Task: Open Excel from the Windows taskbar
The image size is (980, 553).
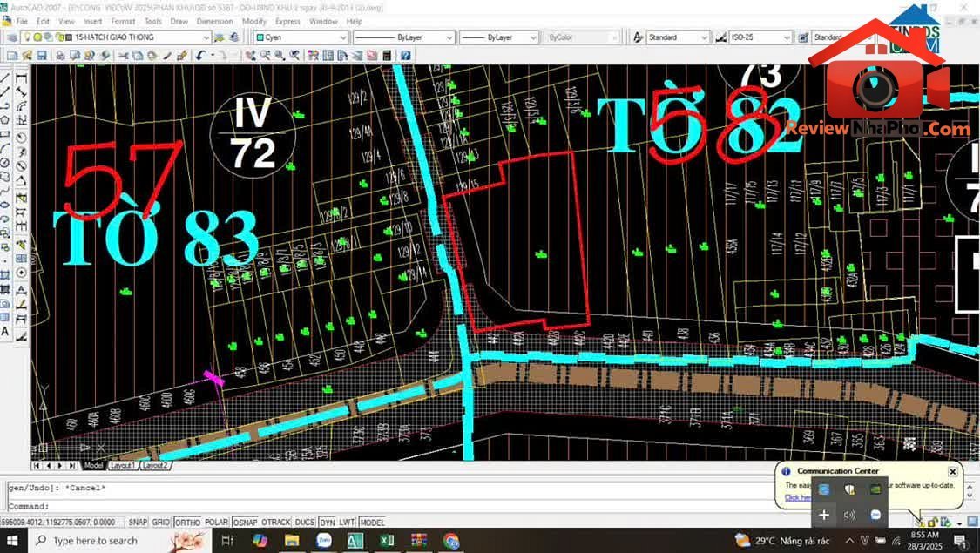Action: [x=388, y=541]
